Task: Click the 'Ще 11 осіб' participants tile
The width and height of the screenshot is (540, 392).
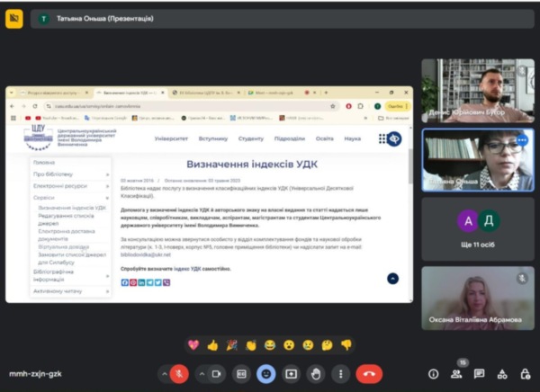Action: pos(477,229)
